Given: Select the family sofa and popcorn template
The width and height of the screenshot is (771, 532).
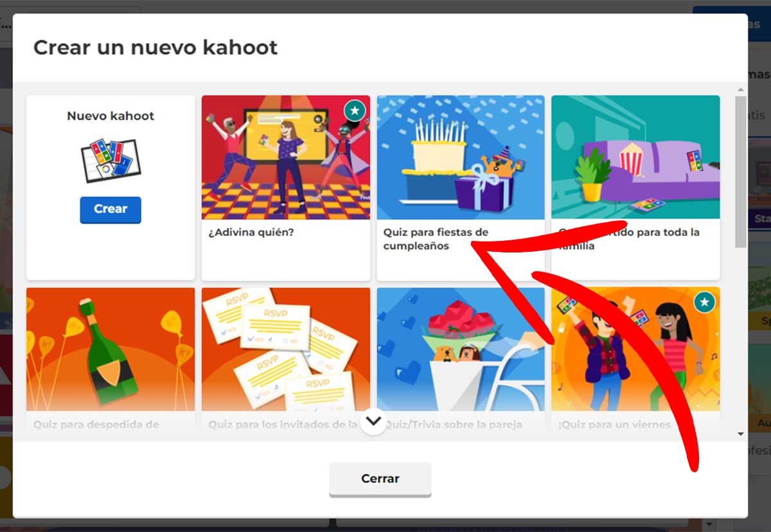Looking at the screenshot, I should tap(635, 157).
